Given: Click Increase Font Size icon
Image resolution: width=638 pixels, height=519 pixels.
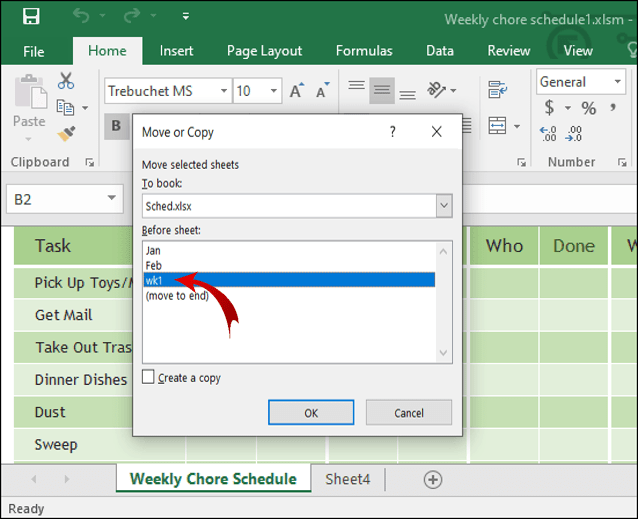Looking at the screenshot, I should [x=297, y=90].
